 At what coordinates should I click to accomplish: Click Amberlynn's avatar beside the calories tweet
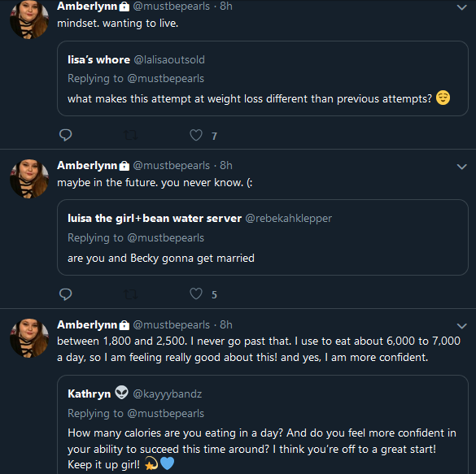point(29,338)
